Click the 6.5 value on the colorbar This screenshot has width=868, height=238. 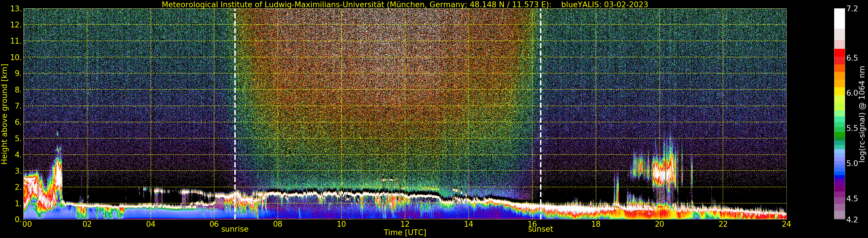(852, 58)
